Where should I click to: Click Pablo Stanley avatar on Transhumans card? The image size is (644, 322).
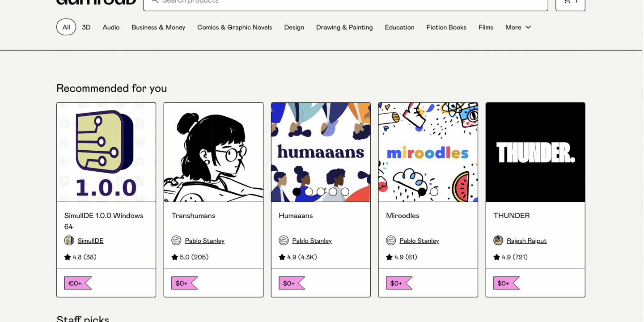point(176,241)
